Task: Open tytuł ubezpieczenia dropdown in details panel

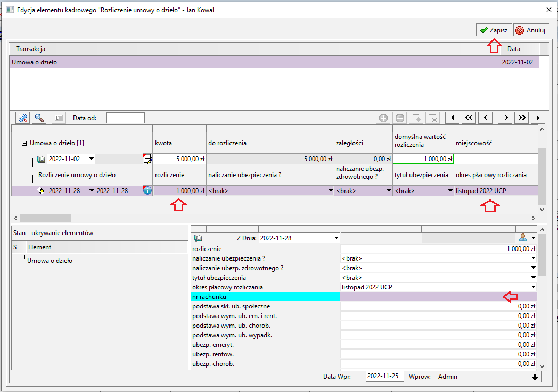Action: click(x=533, y=278)
